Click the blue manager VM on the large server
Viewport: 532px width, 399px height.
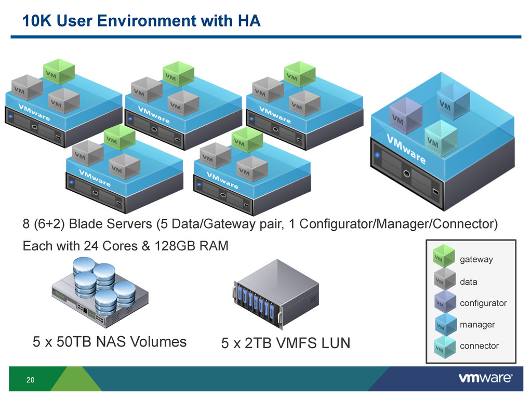[453, 101]
